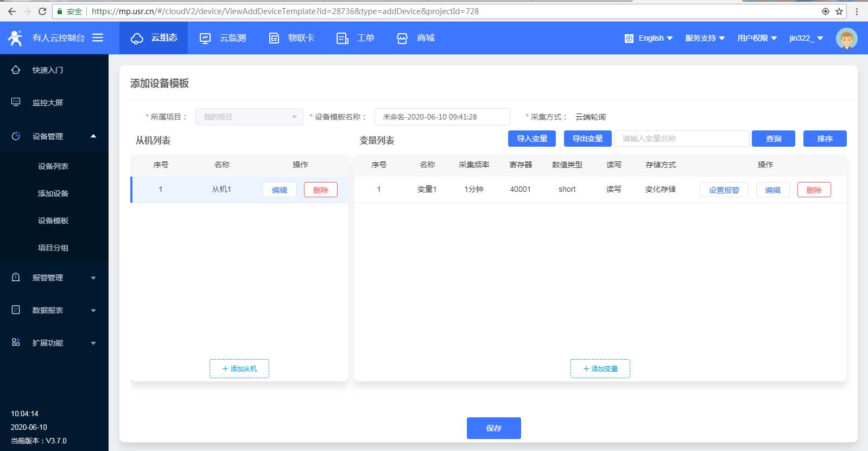Click the user avatar in the header
Image resolution: width=868 pixels, height=451 pixels.
[846, 39]
